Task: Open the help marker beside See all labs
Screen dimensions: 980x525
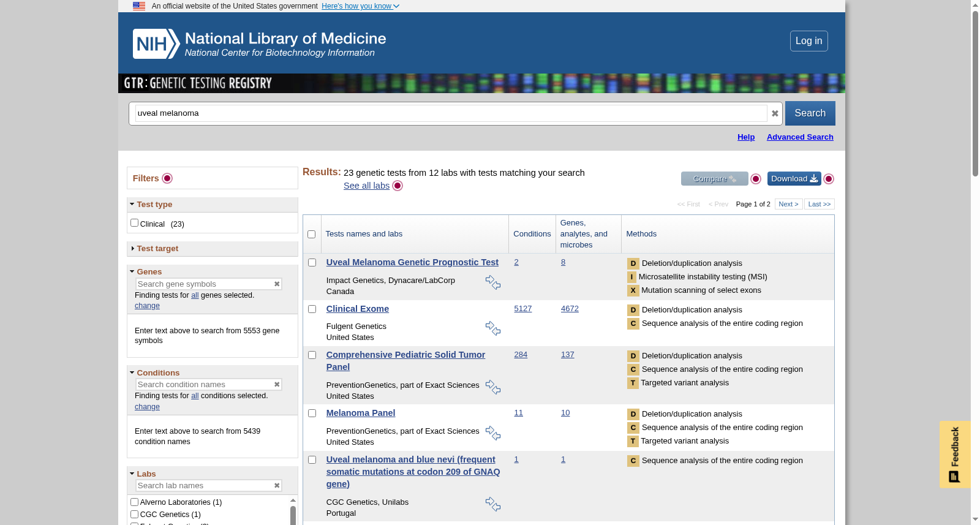Action: point(398,186)
